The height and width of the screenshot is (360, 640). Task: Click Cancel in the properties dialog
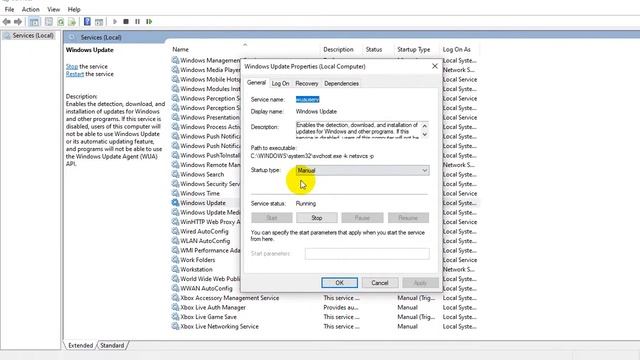380,283
